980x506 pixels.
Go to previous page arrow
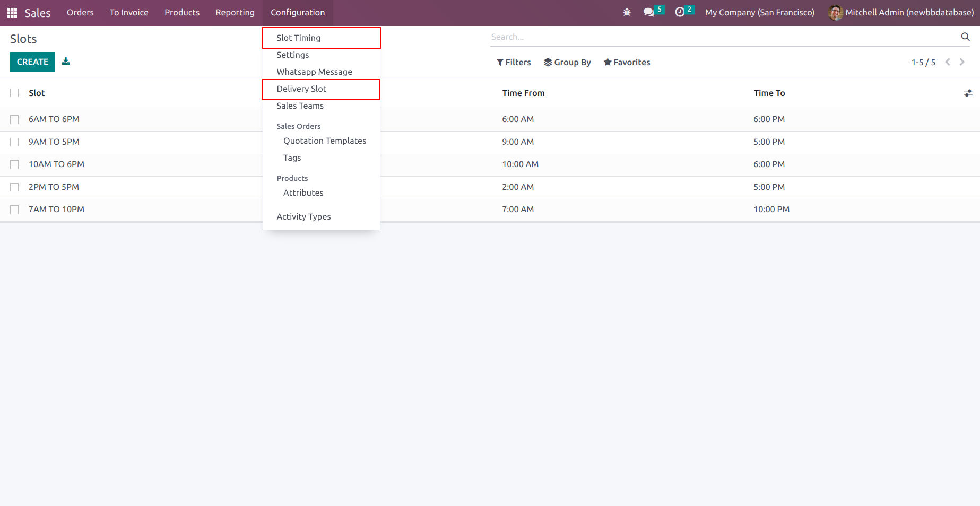(x=948, y=62)
